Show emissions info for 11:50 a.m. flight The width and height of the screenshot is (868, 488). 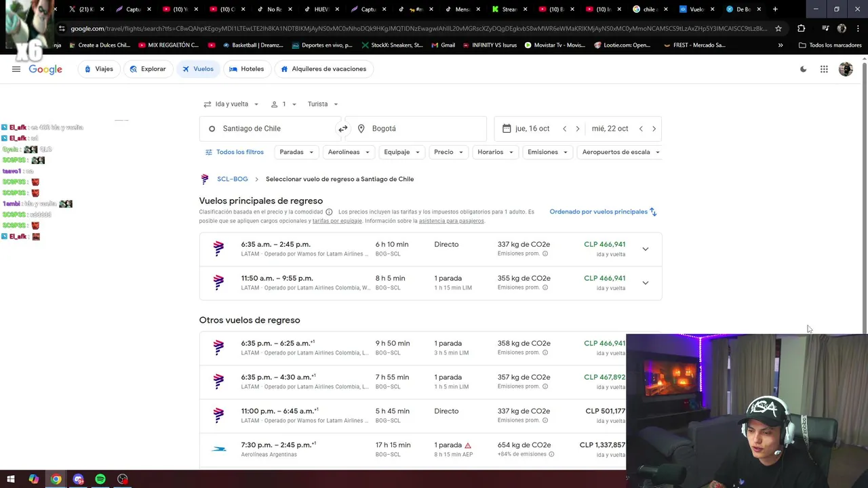[545, 287]
